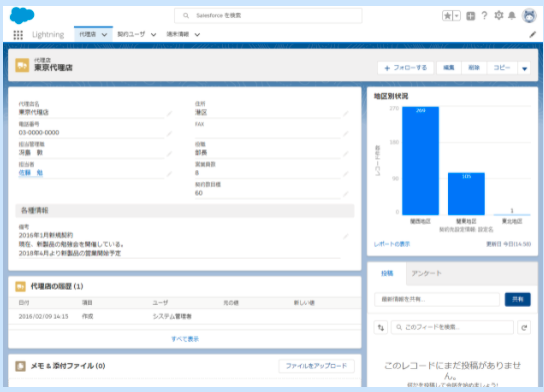The height and width of the screenshot is (392, 544).
Task: Open the メモ & 添付ファイル (0) heading
Action: tap(68, 366)
